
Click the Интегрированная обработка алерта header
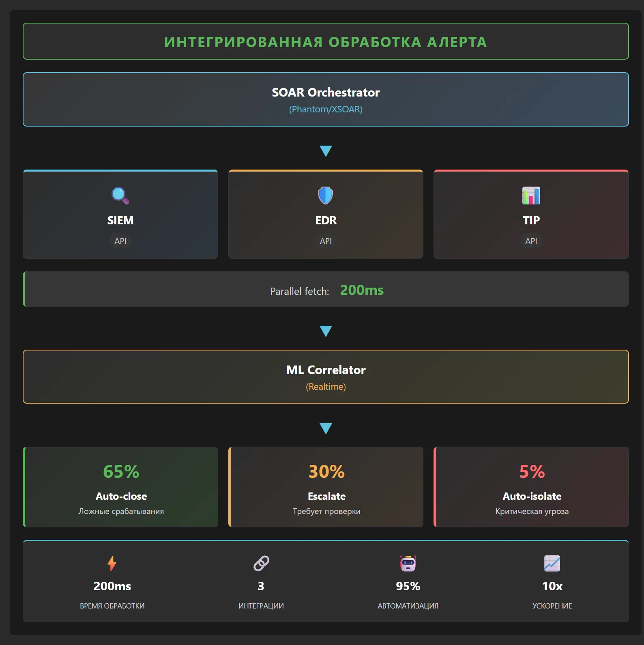[326, 42]
